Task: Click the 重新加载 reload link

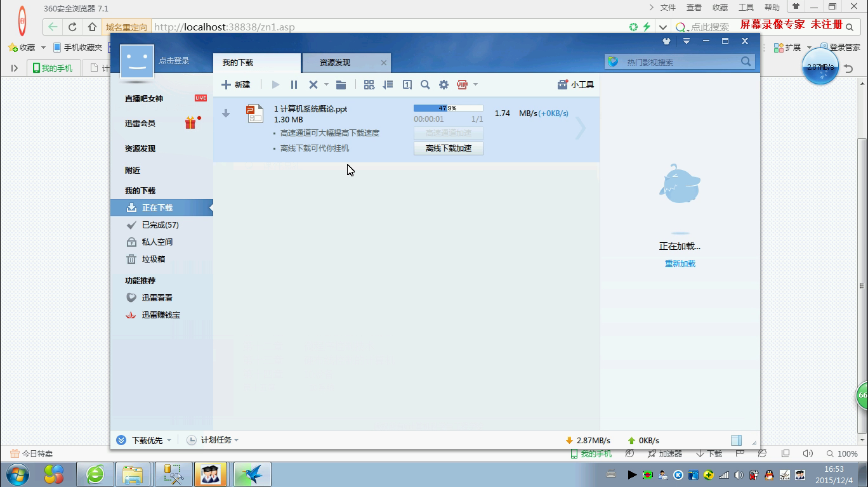Action: [680, 264]
